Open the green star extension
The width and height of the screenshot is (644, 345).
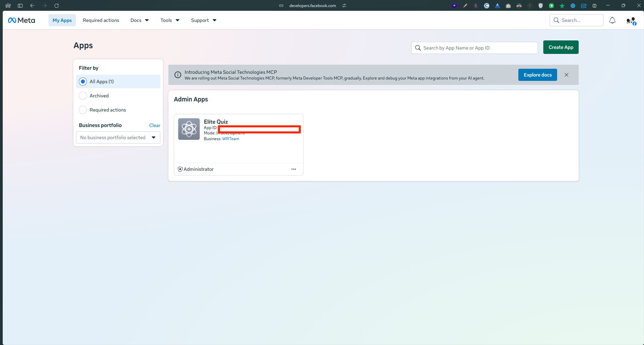tap(562, 6)
